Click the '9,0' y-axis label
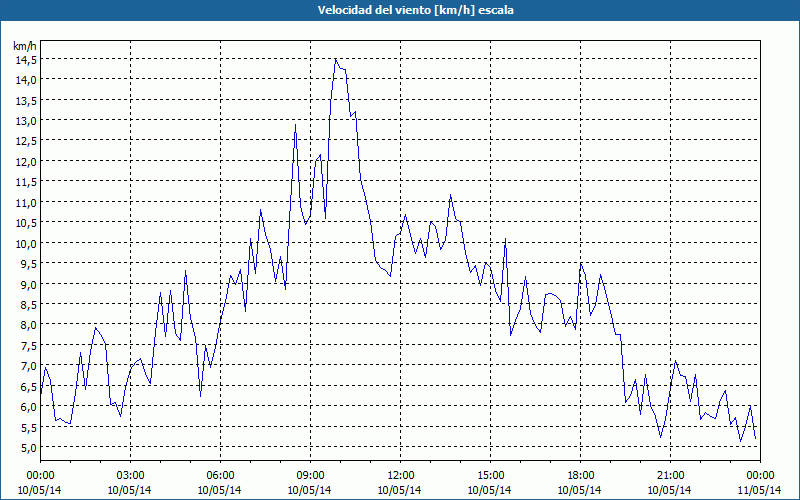 [29, 284]
